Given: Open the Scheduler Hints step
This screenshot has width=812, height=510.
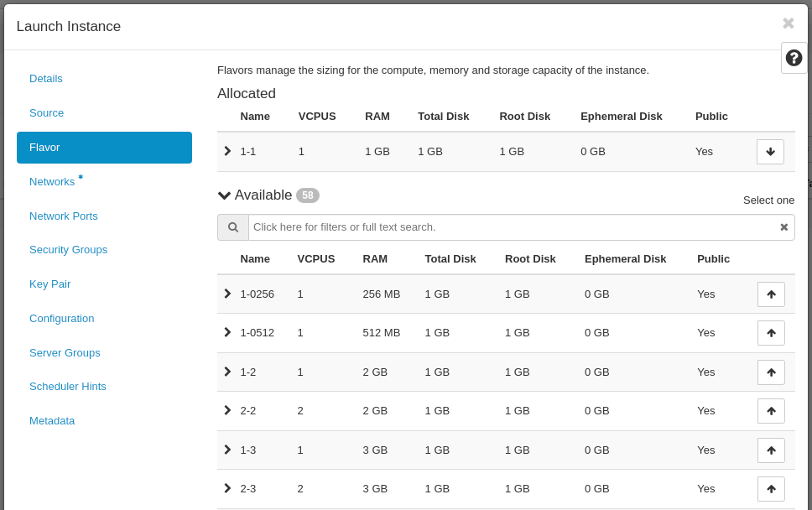Looking at the screenshot, I should click(68, 386).
